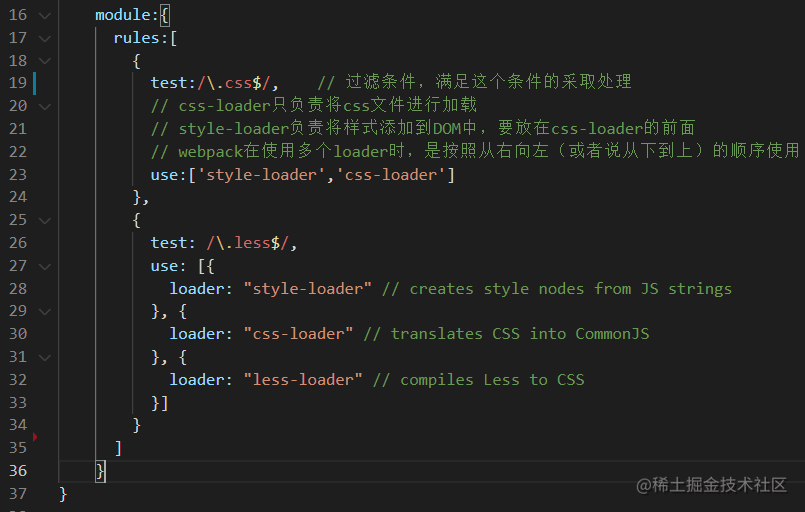
Task: Fold the comment block starting at line 20
Action: 45,107
